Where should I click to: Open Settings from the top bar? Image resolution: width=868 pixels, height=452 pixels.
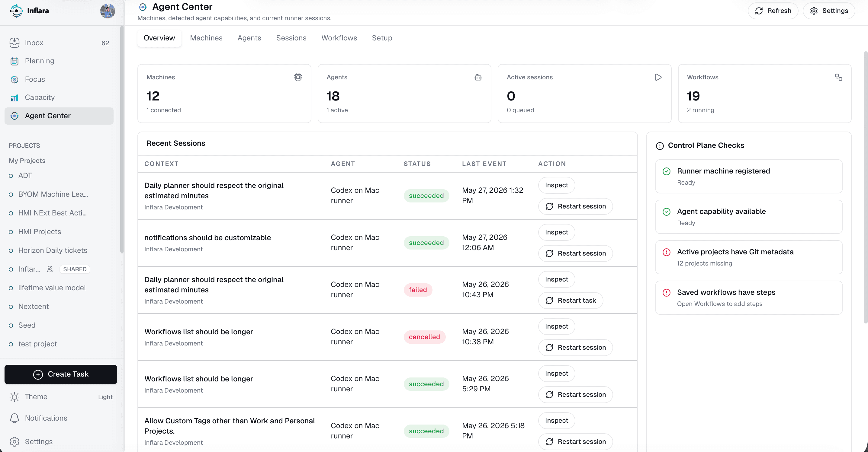coord(829,11)
